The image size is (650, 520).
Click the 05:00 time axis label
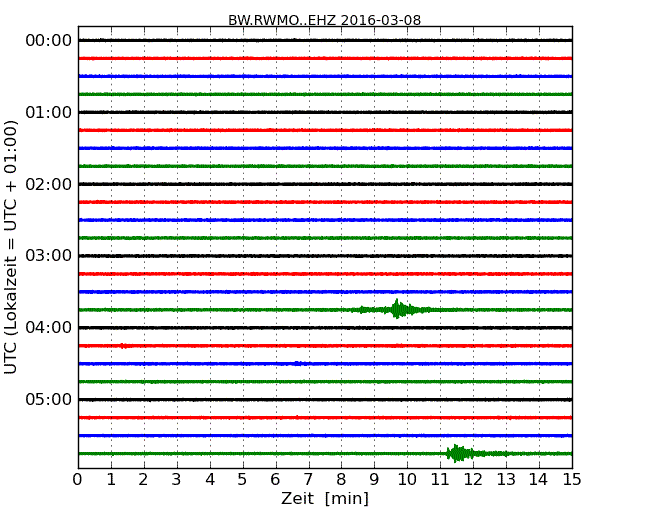(x=49, y=399)
